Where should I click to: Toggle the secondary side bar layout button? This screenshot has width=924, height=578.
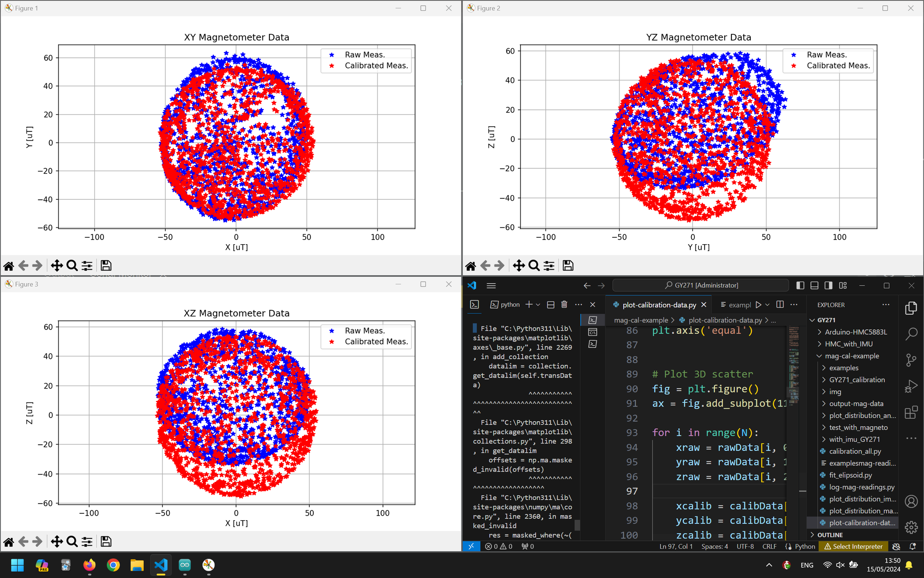[828, 285]
